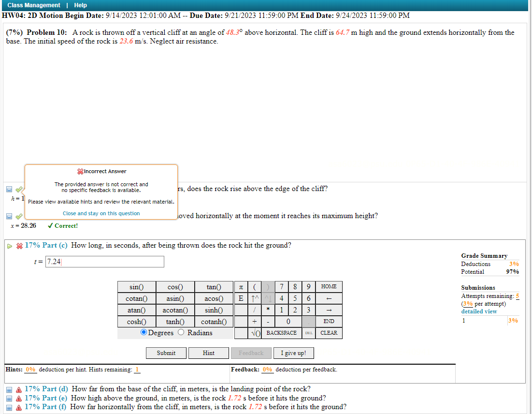Open the Class Management menu

click(x=33, y=5)
